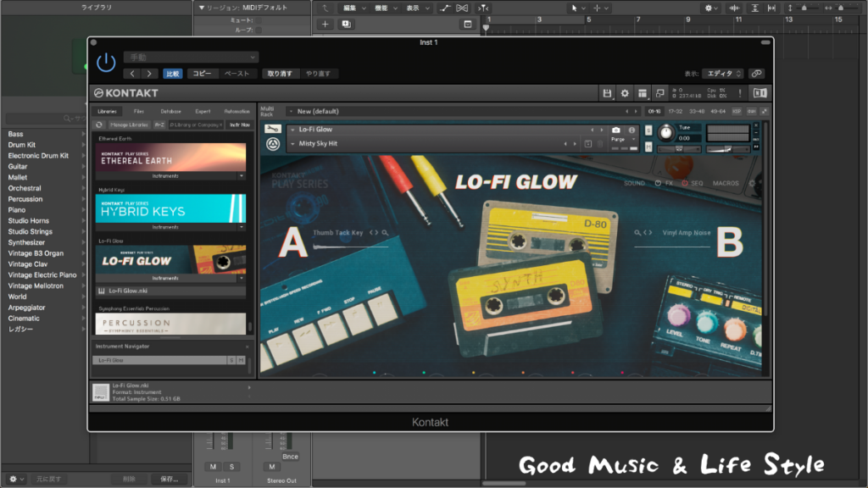Adjust the instrument pan slider
Screen dimensions: 868x488
tap(679, 149)
